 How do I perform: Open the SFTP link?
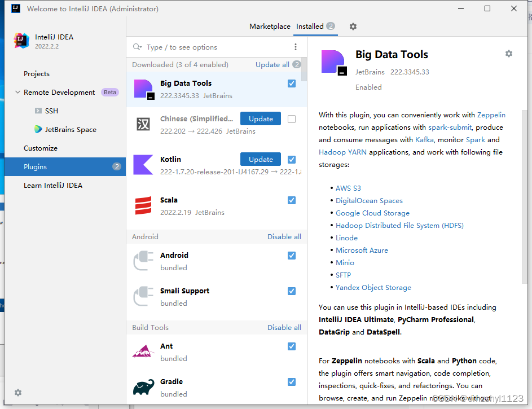[x=343, y=275]
